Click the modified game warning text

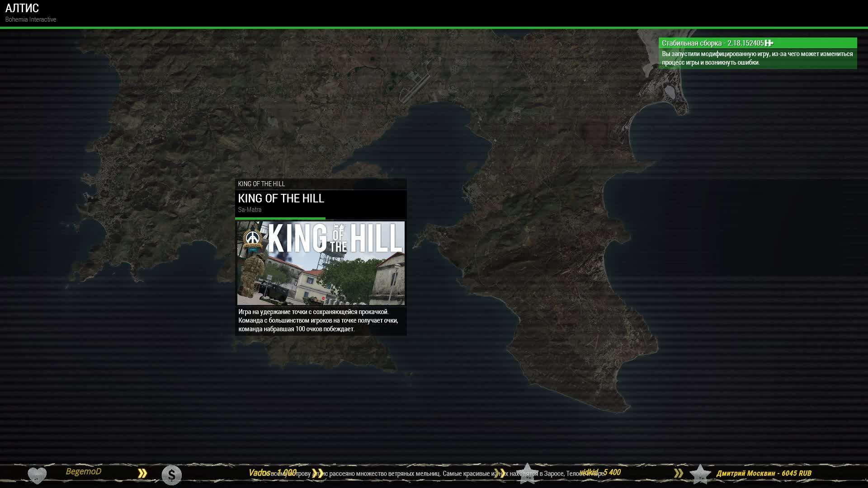757,58
